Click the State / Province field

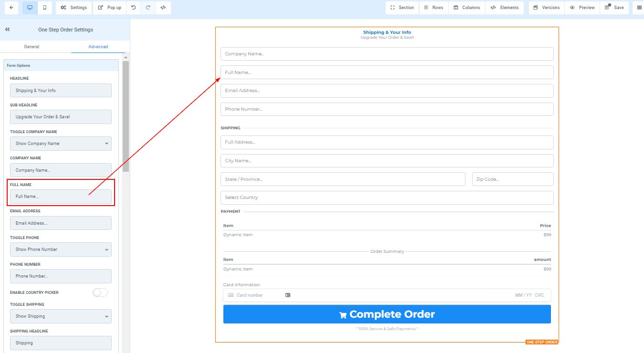click(343, 179)
